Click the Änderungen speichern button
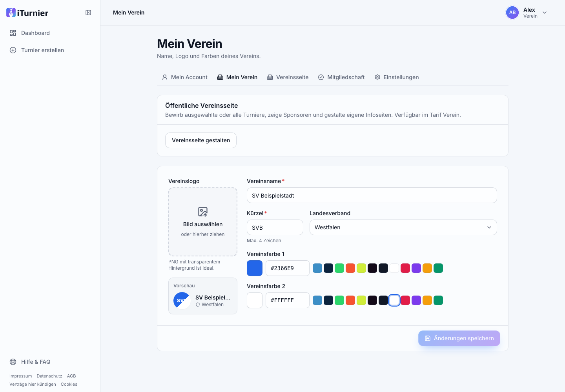Viewport: 565px width, 392px height. [x=459, y=338]
